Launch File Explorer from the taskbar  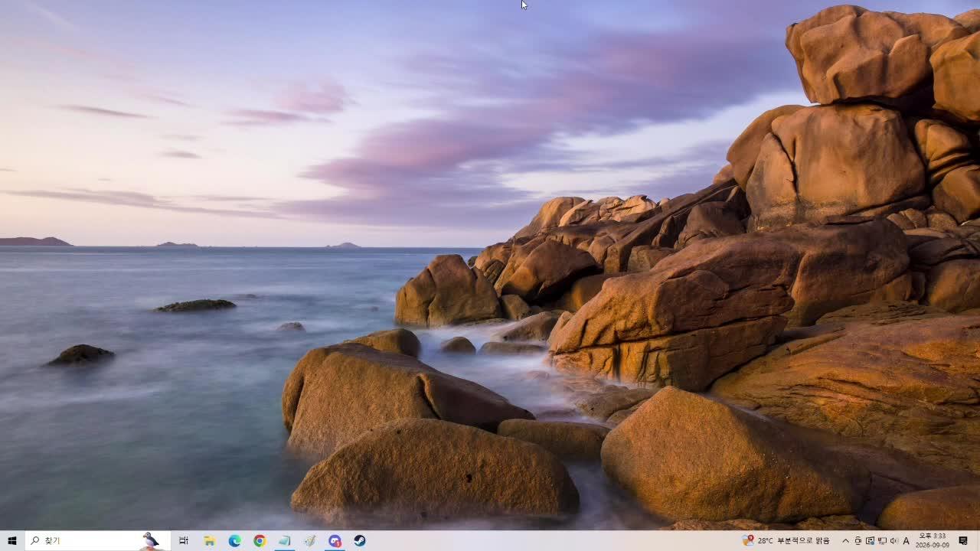click(x=209, y=540)
